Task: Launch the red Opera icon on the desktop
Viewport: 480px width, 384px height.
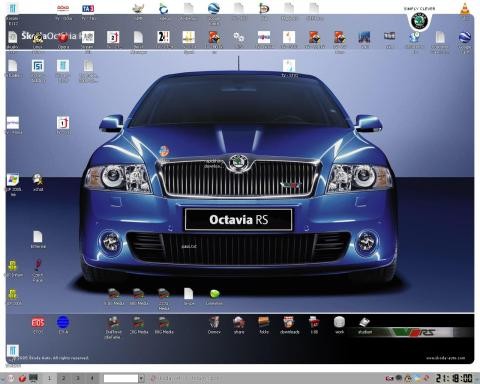Action: (x=63, y=38)
